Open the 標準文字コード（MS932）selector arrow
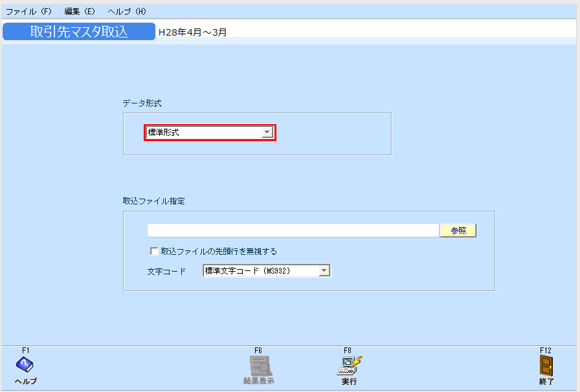Image resolution: width=580 pixels, height=392 pixels. [x=324, y=270]
